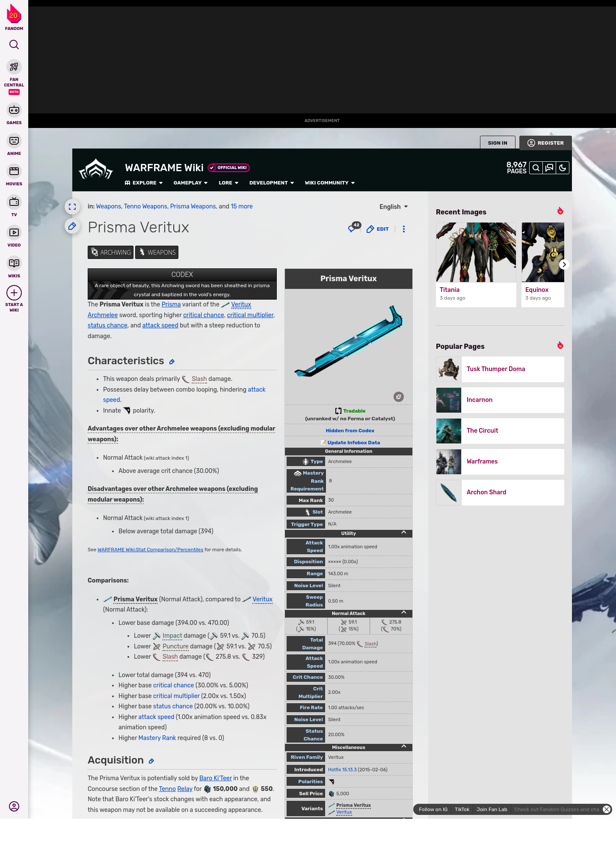Open the wiki search icon in the header

pos(536,168)
